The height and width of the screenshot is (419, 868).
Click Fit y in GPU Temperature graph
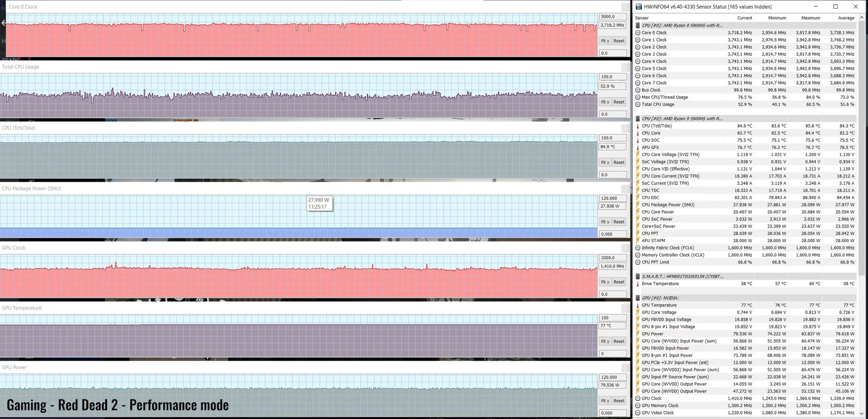(x=605, y=341)
